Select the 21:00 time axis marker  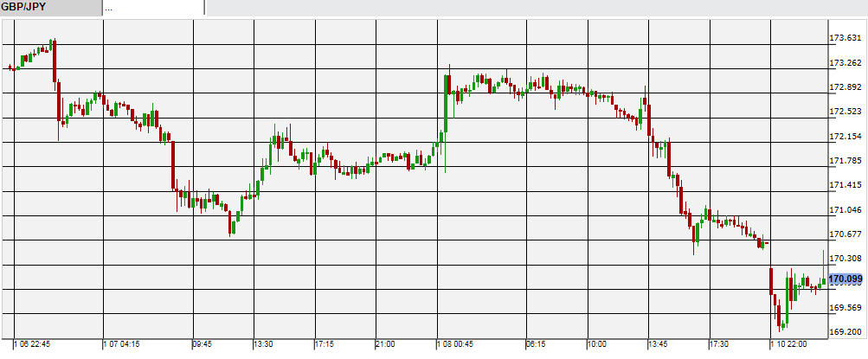pos(386,344)
